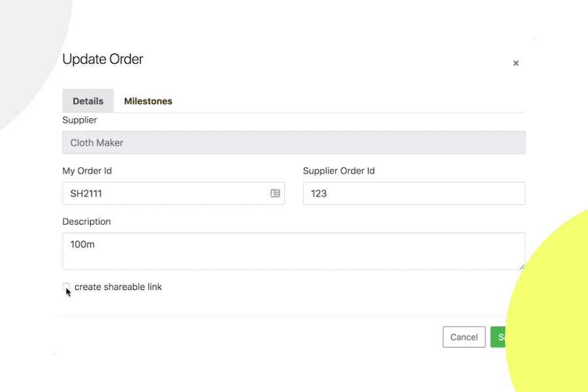Focus the Description text area
This screenshot has width=588, height=392.
click(x=293, y=251)
